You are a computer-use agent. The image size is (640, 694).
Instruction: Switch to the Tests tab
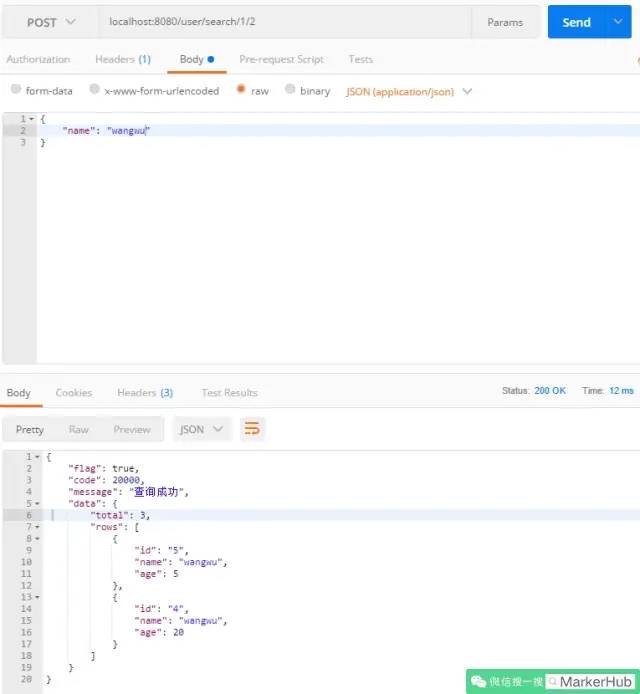tap(360, 59)
